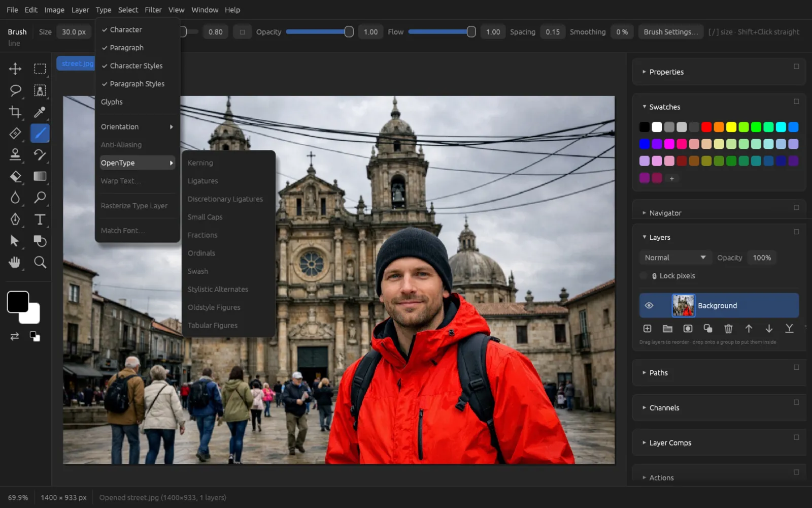This screenshot has height=508, width=812.
Task: Enable the Lock pixels checkbox
Action: tap(644, 276)
